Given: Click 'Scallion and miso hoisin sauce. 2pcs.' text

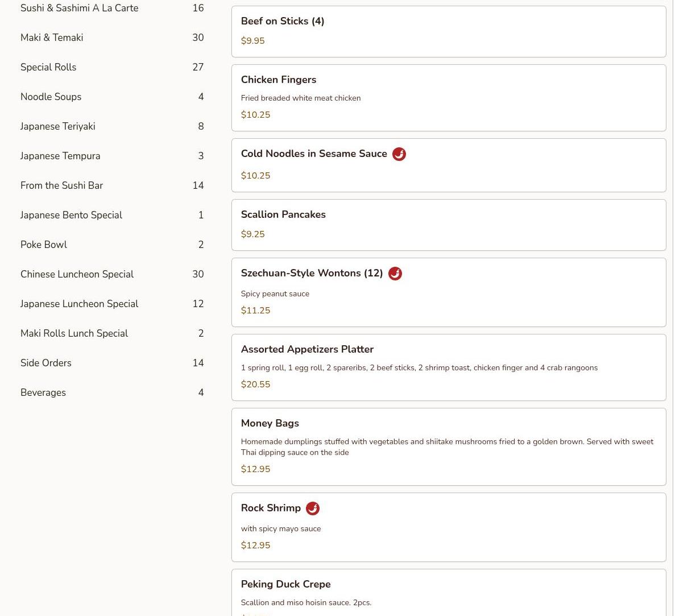Looking at the screenshot, I should pyautogui.click(x=306, y=602).
